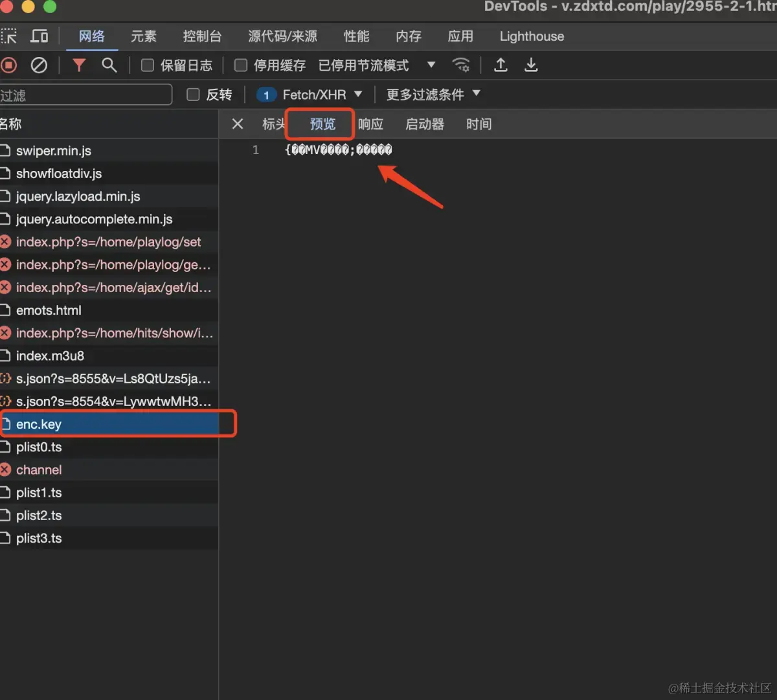Select the plist1.ts request
This screenshot has width=777, height=700.
(x=109, y=492)
